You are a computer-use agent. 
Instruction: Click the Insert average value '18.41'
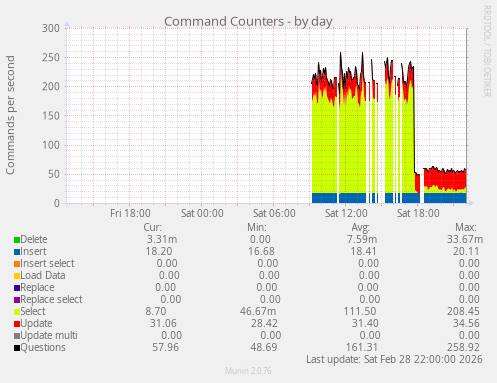coord(363,251)
